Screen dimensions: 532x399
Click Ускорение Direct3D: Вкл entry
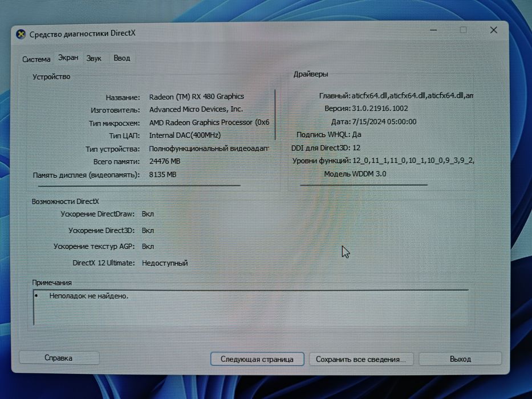[x=111, y=230]
